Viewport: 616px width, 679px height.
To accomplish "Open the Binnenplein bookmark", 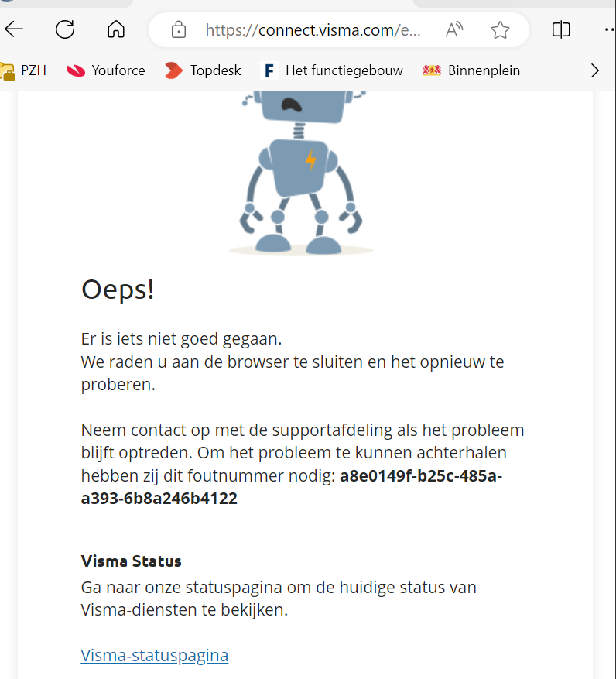I will coord(471,70).
